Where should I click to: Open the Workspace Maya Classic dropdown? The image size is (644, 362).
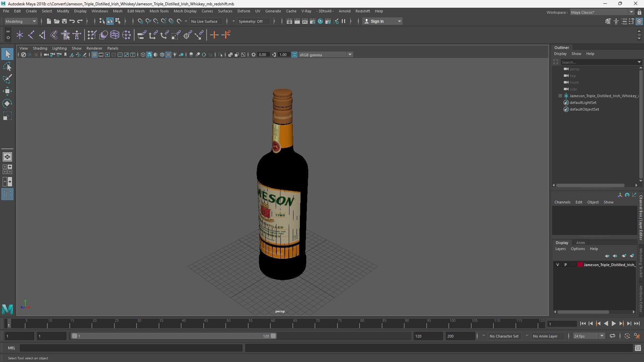click(x=602, y=12)
